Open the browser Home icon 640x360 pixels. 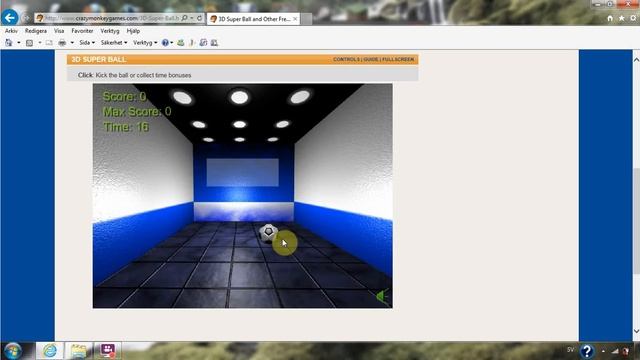(x=610, y=18)
